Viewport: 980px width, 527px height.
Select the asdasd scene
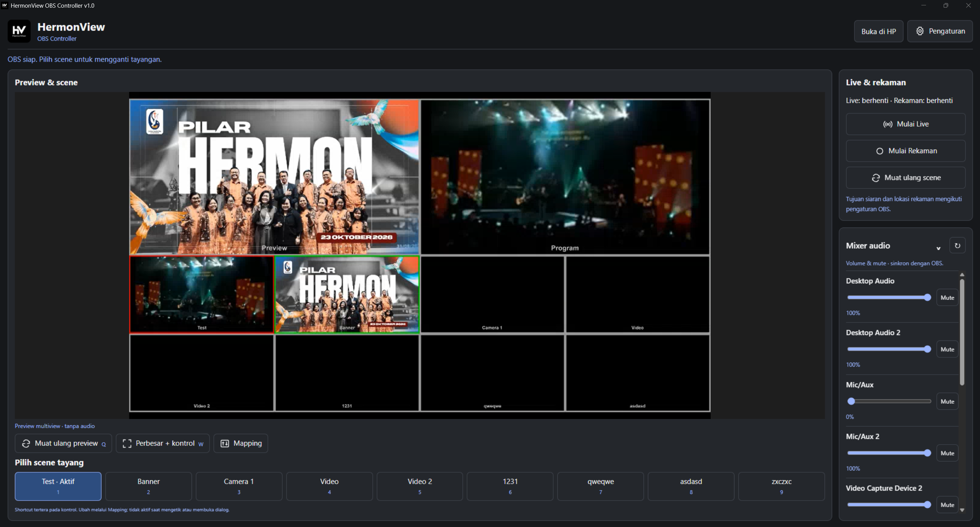(691, 486)
